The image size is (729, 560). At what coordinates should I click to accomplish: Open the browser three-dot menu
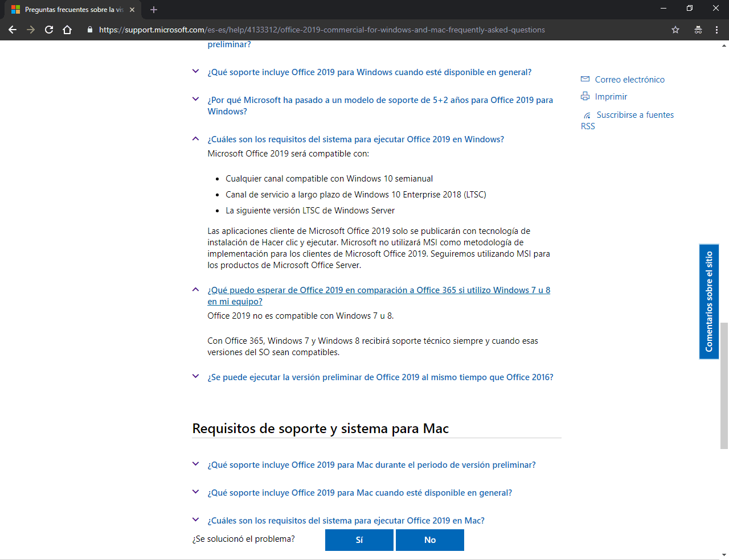[x=716, y=30]
